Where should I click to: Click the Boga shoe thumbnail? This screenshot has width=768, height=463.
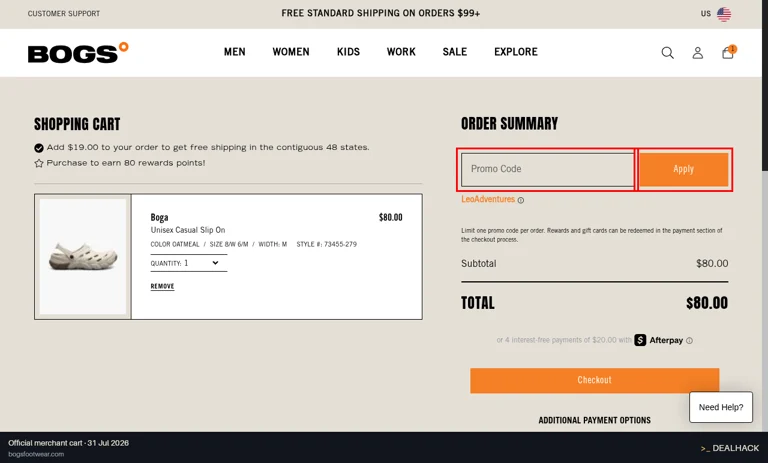coord(83,256)
